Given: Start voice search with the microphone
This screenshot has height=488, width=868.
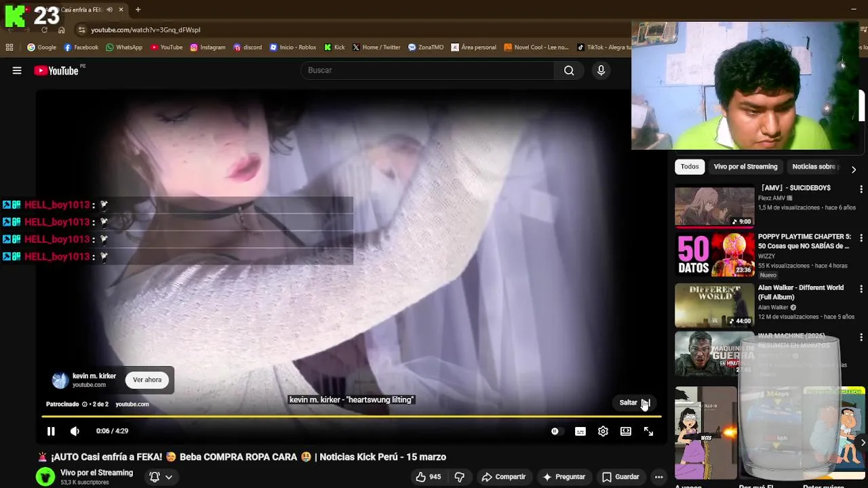Looking at the screenshot, I should [601, 70].
